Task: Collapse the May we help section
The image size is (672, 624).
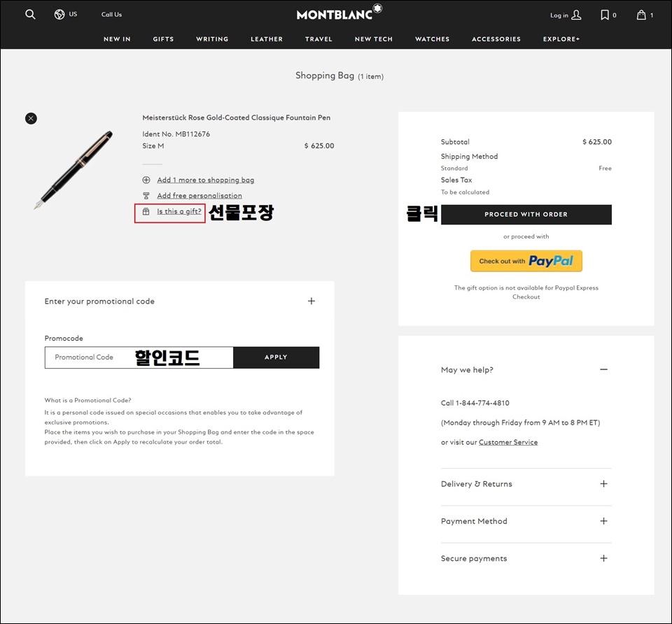Action: 603,369
